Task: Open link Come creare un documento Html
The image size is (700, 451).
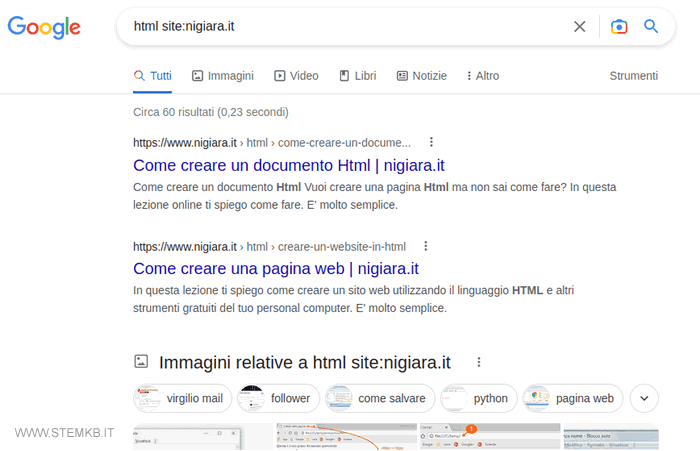Action: (288, 165)
